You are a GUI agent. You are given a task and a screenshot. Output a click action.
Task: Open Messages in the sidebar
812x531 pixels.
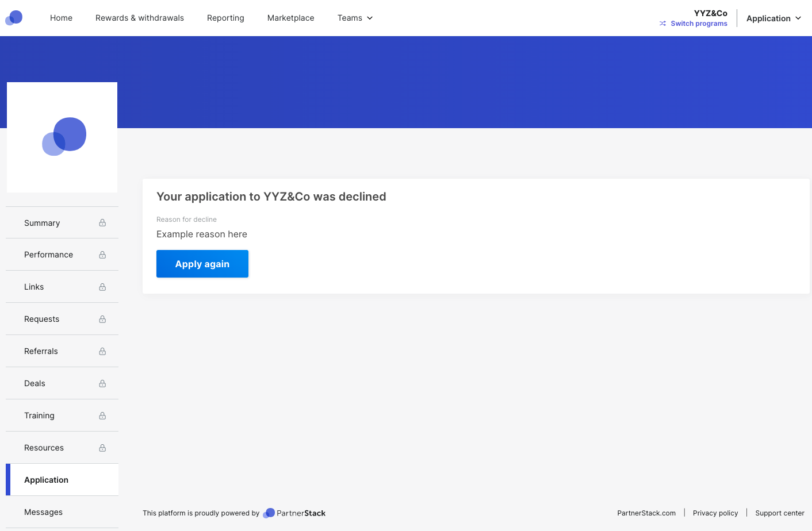(x=62, y=512)
